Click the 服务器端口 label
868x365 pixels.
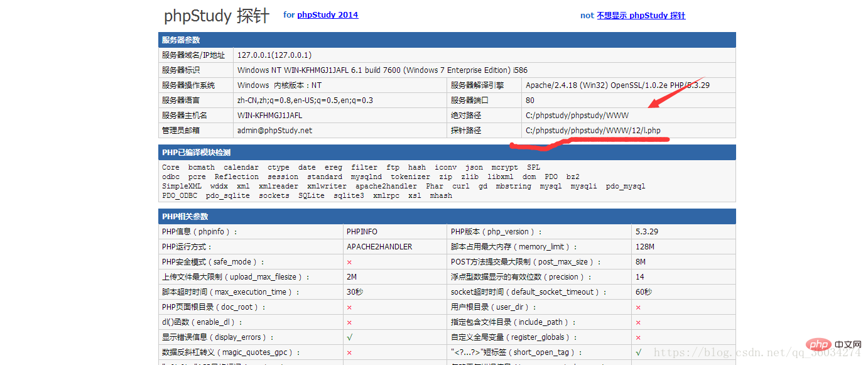470,101
